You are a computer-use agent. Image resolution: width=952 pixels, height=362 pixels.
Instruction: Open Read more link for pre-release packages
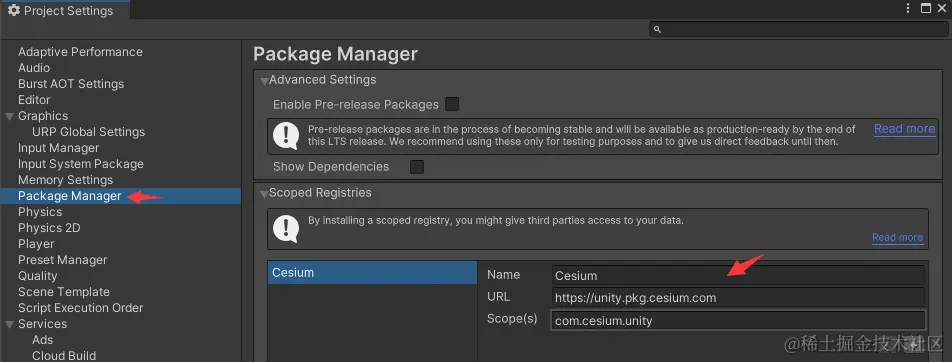pyautogui.click(x=904, y=129)
